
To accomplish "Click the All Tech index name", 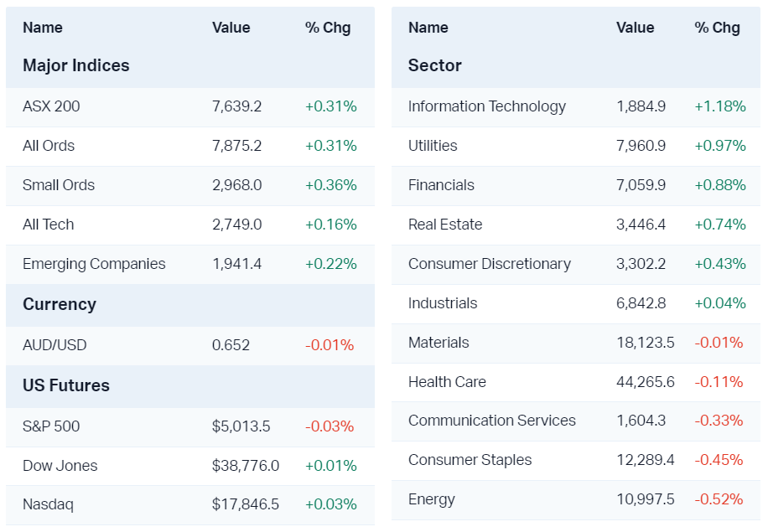I will 49,225.
